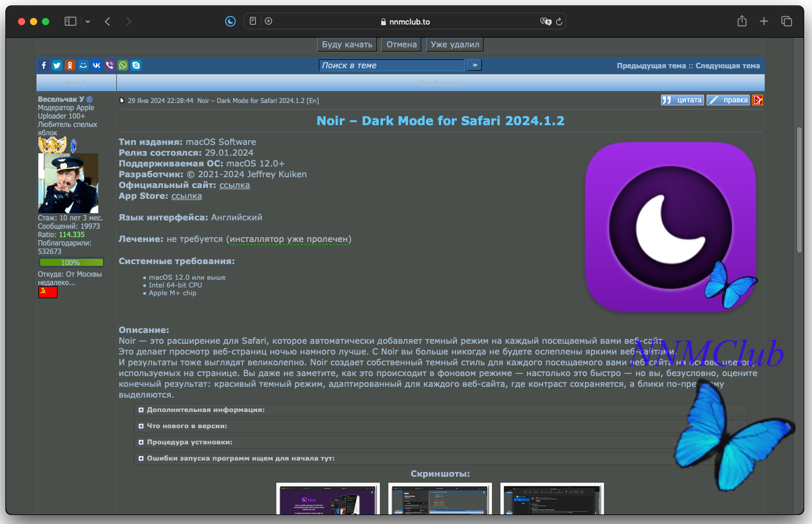Screen dimensions: 812x524
Task: Click the Intel 64-bit CPU requirement
Action: 175,285
